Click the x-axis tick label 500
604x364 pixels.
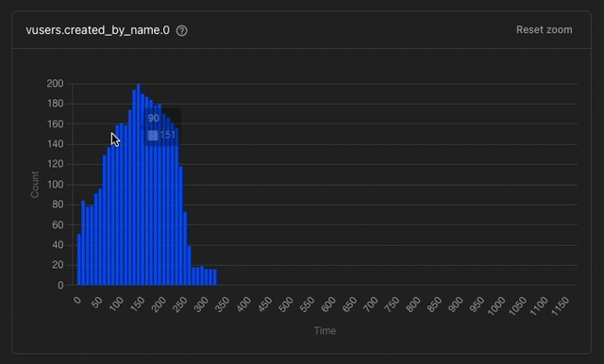pyautogui.click(x=286, y=305)
